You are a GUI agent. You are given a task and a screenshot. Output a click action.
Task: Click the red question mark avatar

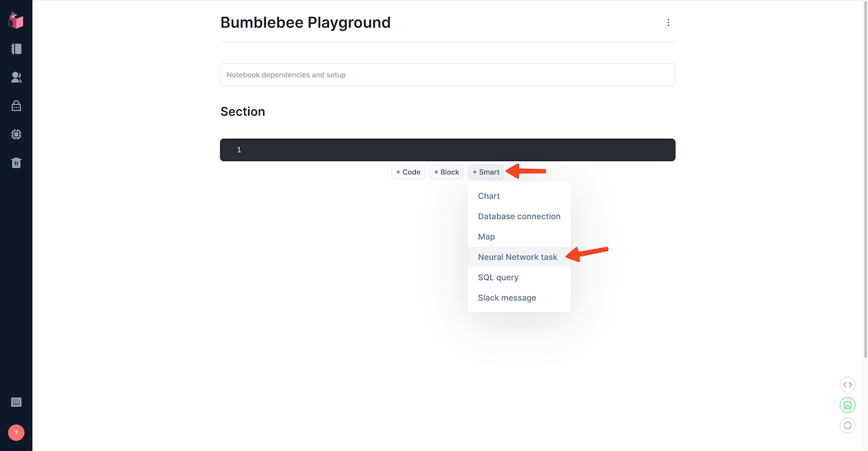pos(16,432)
